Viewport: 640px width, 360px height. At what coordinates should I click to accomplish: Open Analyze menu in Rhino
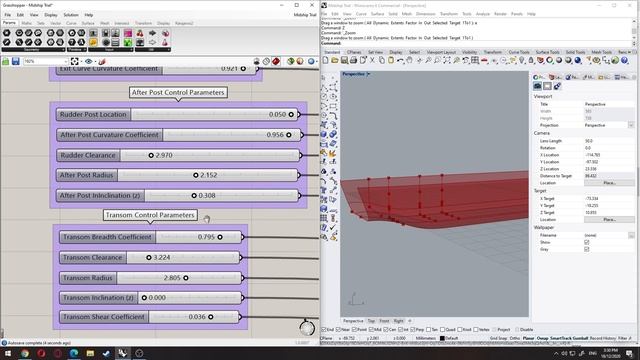pos(482,14)
